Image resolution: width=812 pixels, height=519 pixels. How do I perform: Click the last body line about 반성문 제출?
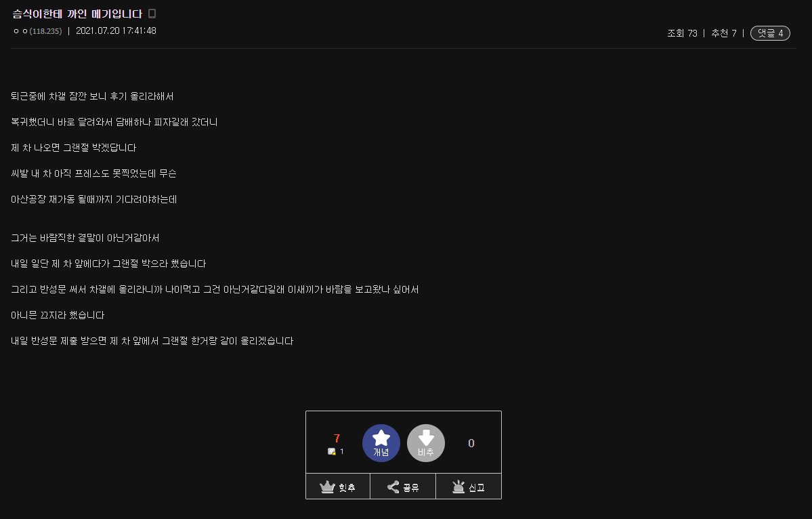152,341
